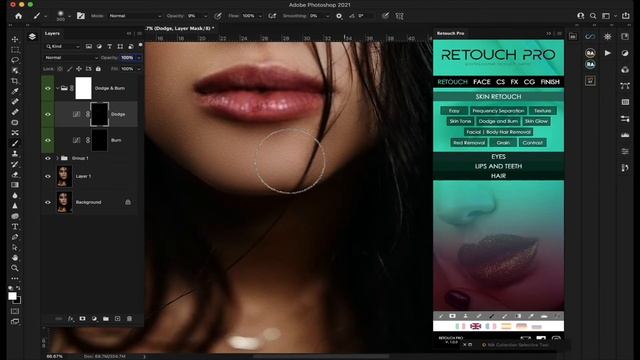Open the layer blend mode Normal dropdown
Image resolution: width=640 pixels, height=360 pixels.
coord(71,58)
